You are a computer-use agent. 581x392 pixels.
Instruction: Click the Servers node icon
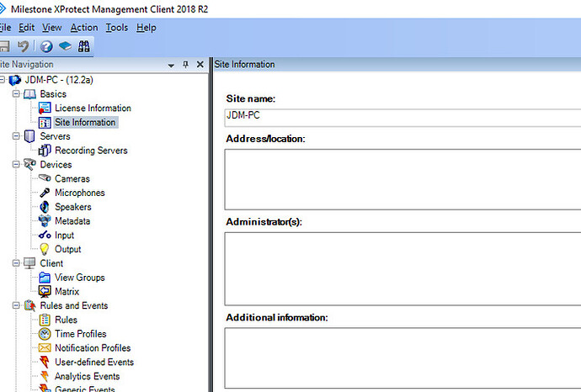click(x=29, y=136)
